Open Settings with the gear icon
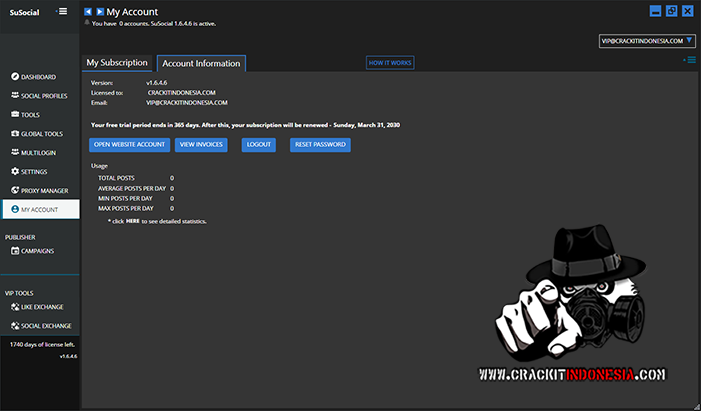Viewport: 701px width, 411px height. pyautogui.click(x=33, y=172)
